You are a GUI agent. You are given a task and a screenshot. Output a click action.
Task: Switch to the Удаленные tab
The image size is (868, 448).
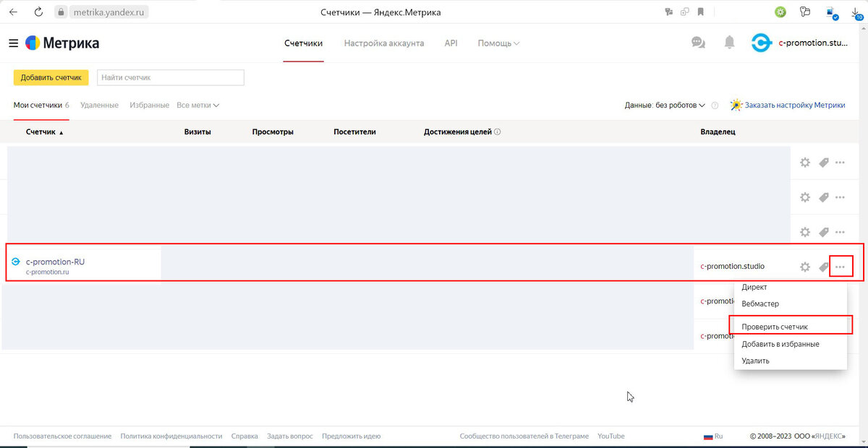(100, 105)
